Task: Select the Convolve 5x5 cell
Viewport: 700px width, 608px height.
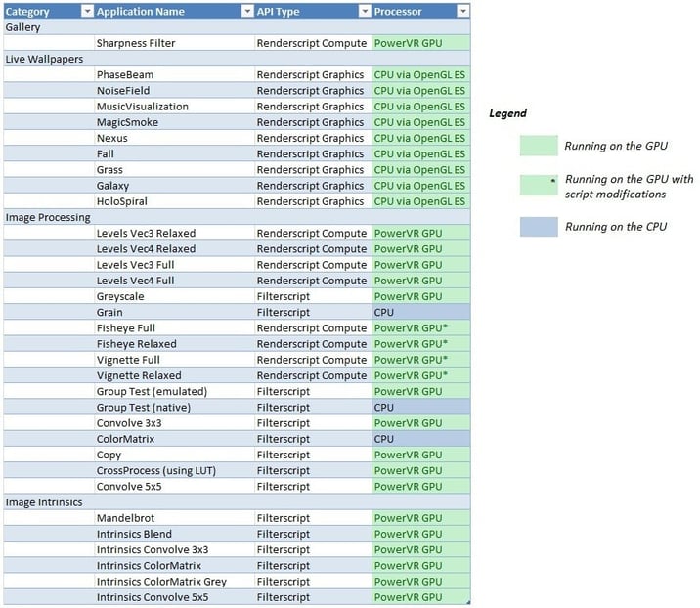Action: pyautogui.click(x=175, y=487)
